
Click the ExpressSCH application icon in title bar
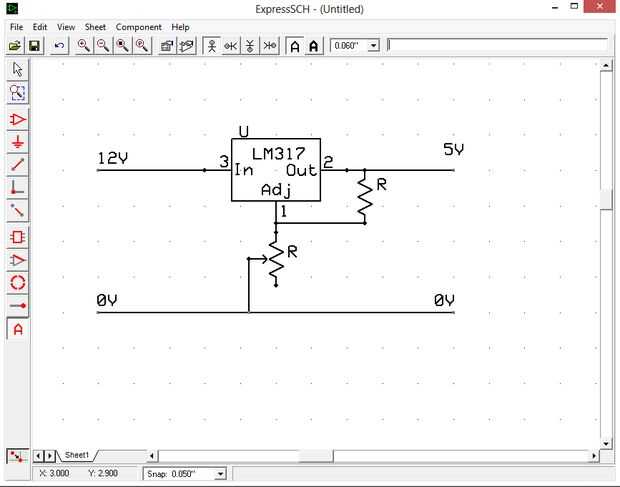coord(12,8)
